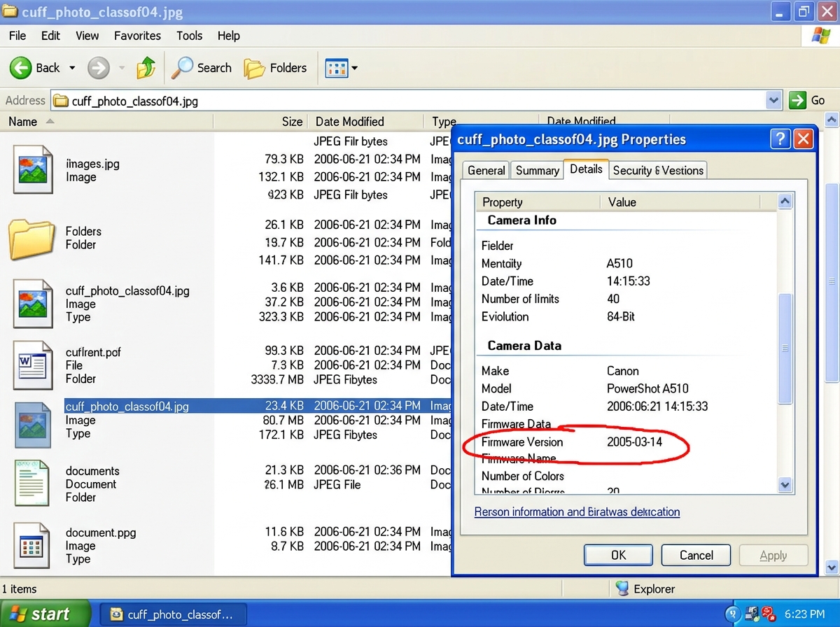840x627 pixels.
Task: Open the Windows Start menu
Action: 45,614
